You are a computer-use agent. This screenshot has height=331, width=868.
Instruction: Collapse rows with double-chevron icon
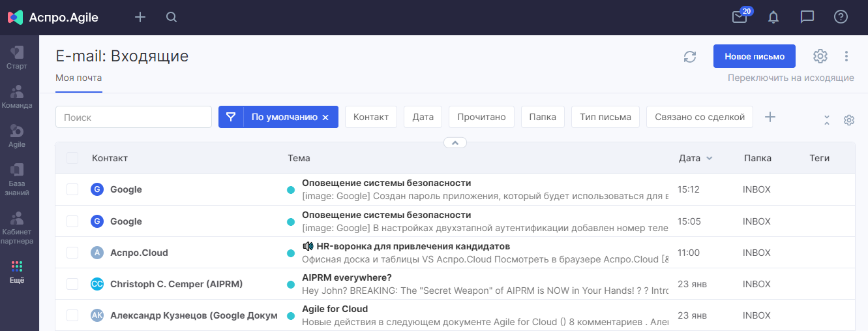coord(827,120)
